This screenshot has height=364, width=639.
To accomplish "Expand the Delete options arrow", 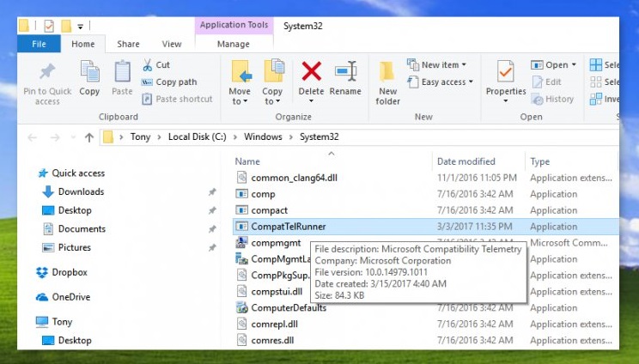I will tap(312, 101).
